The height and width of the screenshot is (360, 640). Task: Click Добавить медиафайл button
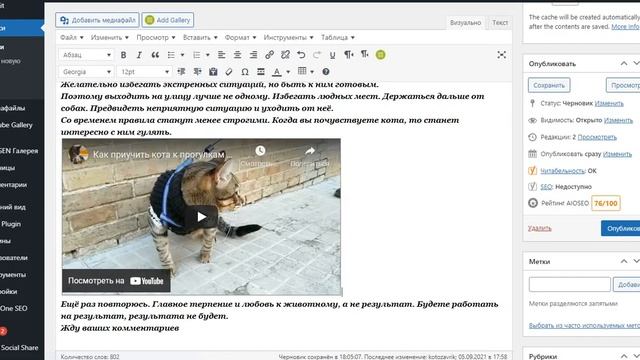click(x=97, y=20)
